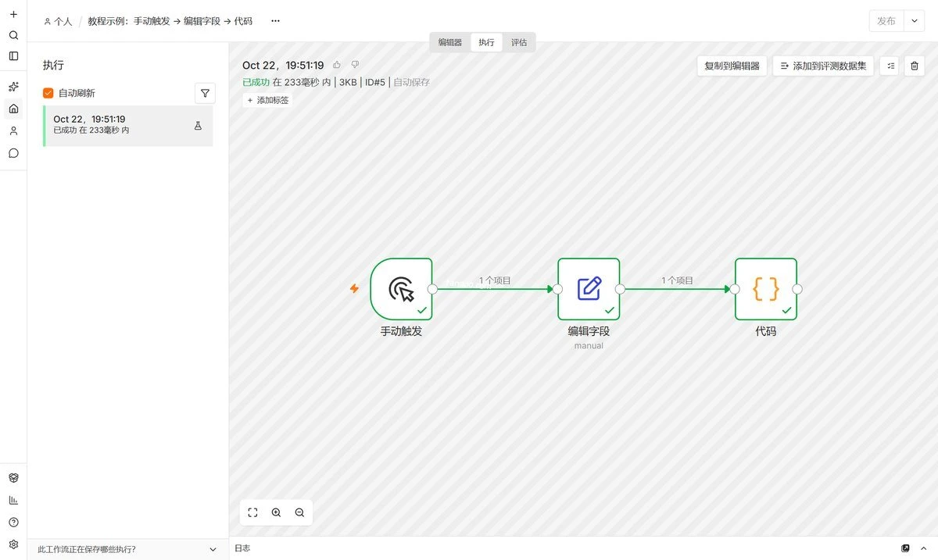Toggle the sidebar panel layout icon

[x=13, y=56]
